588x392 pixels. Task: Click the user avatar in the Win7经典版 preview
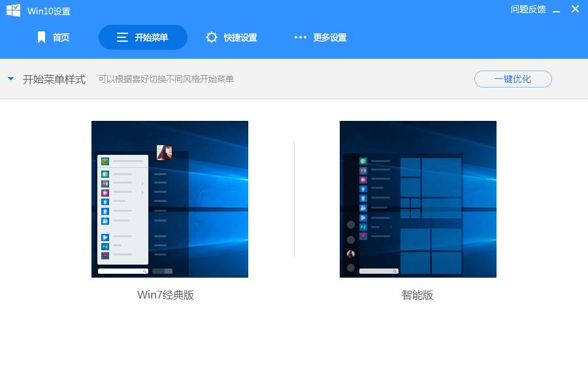pyautogui.click(x=163, y=152)
